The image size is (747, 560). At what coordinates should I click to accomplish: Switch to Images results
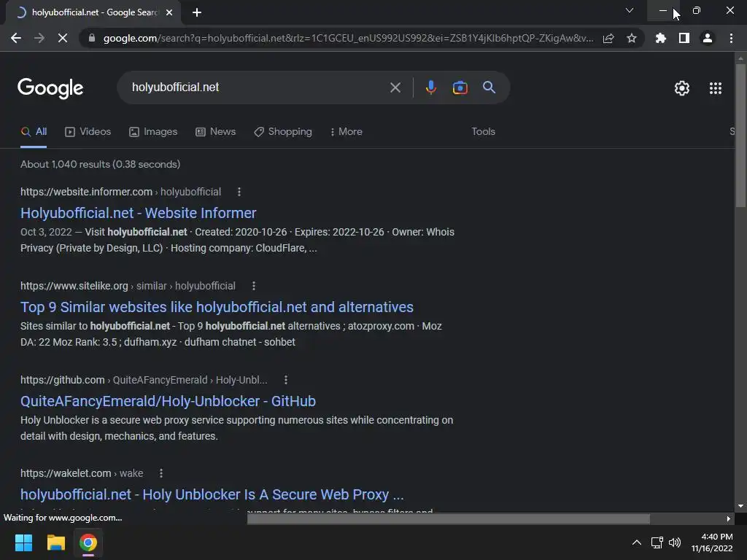tap(153, 132)
